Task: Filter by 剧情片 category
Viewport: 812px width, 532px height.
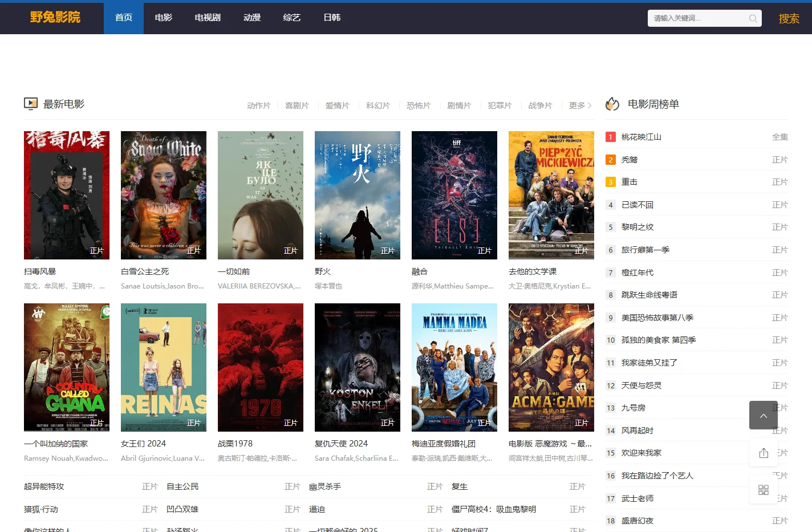Action: pos(459,105)
